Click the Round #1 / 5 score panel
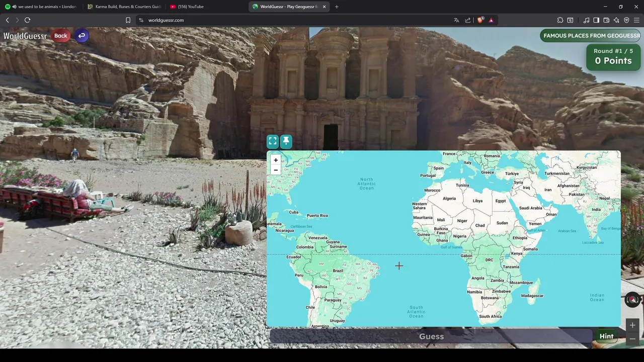 pos(613,56)
